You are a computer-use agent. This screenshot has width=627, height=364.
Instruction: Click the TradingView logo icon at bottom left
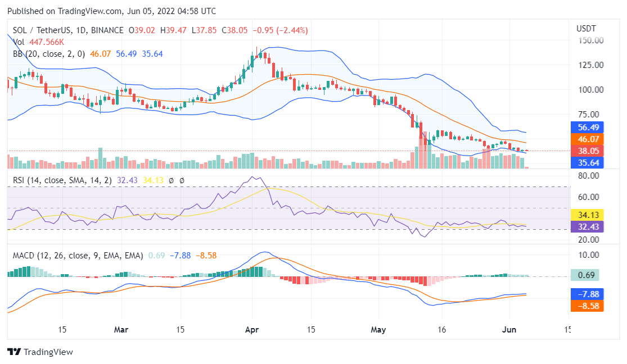pos(14,352)
